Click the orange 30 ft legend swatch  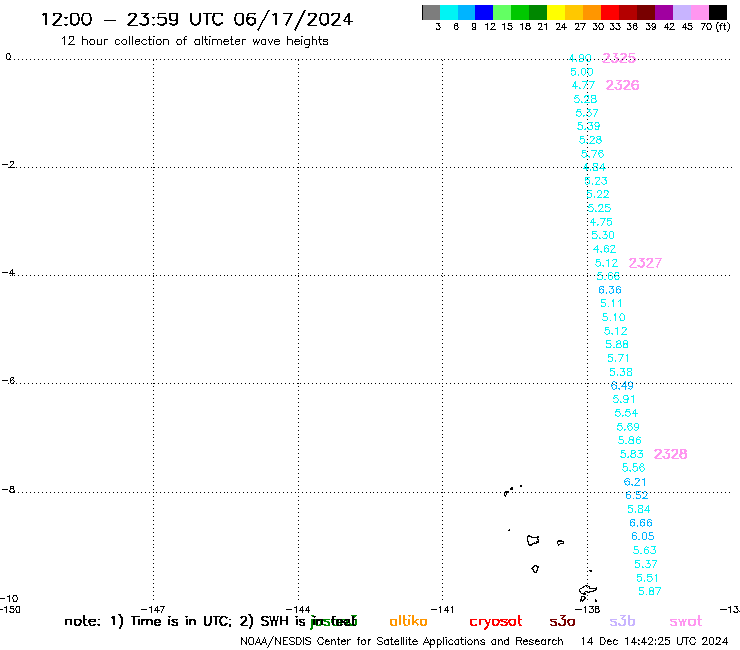point(592,12)
